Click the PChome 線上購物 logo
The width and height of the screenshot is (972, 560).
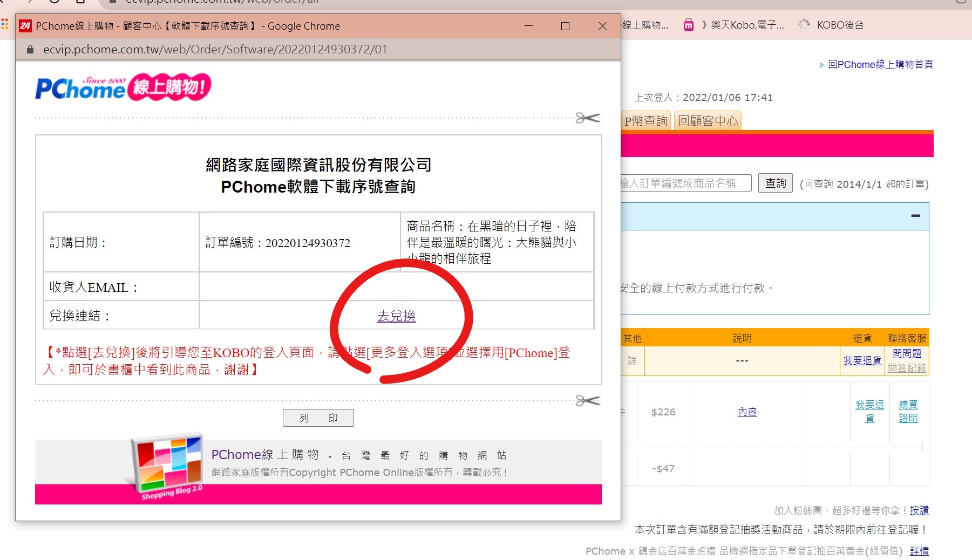[x=123, y=87]
